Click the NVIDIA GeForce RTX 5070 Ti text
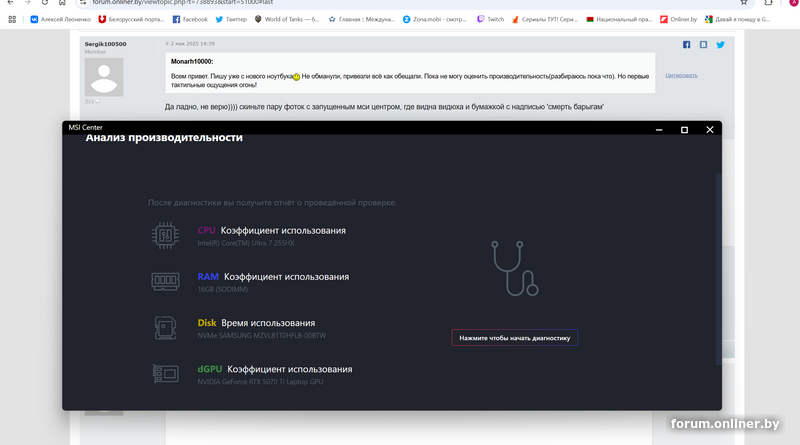Viewport: 800px width, 445px height. tap(260, 382)
